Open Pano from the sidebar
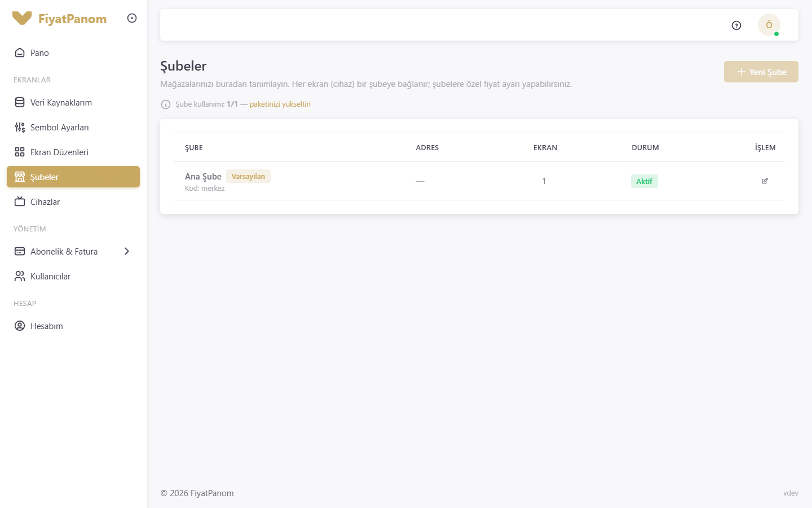Image resolution: width=812 pixels, height=508 pixels. pos(73,52)
